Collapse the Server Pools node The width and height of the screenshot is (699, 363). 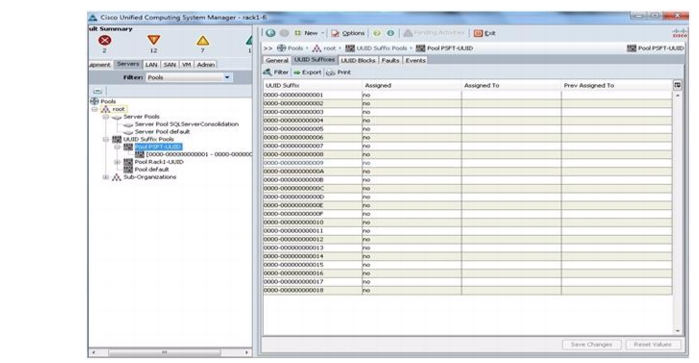(106, 116)
